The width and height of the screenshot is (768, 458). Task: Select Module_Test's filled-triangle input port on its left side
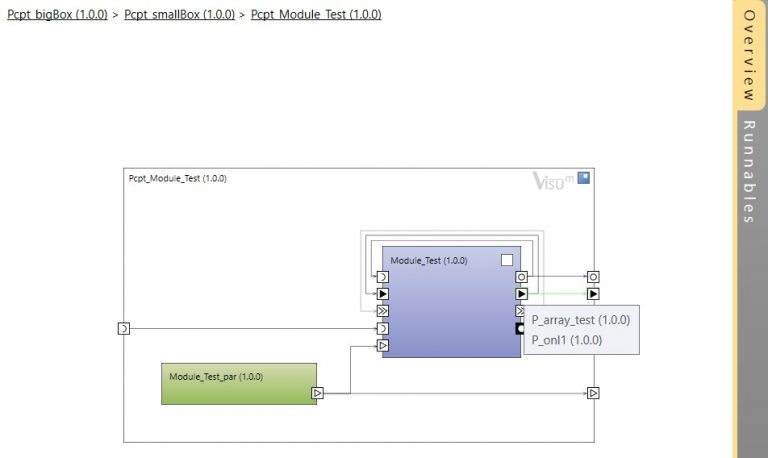pos(383,294)
